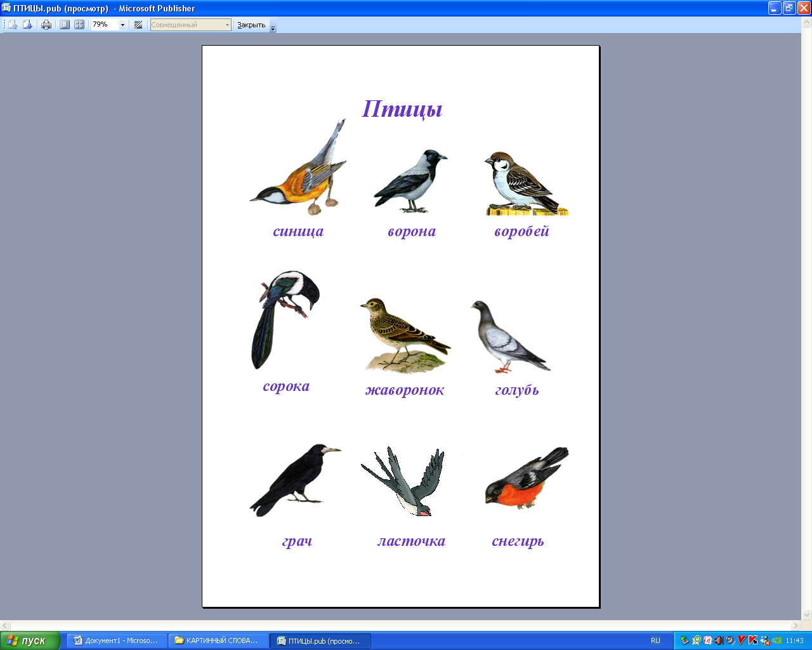Select ПТИЦЫ.pub taskbar item

[x=320, y=640]
